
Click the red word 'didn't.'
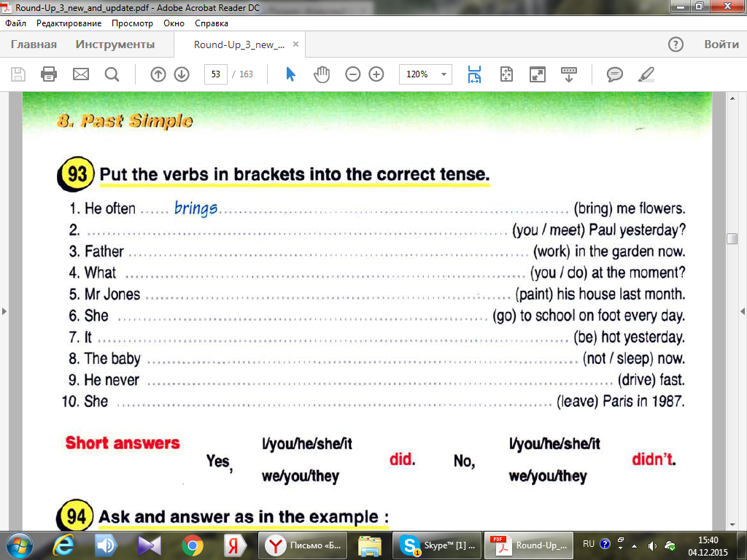coord(654,459)
